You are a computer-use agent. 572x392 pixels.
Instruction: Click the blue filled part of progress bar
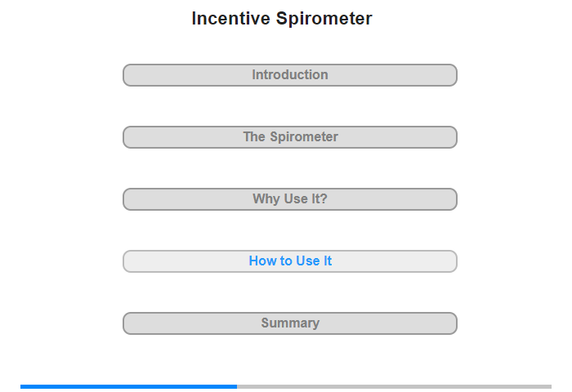(x=128, y=386)
